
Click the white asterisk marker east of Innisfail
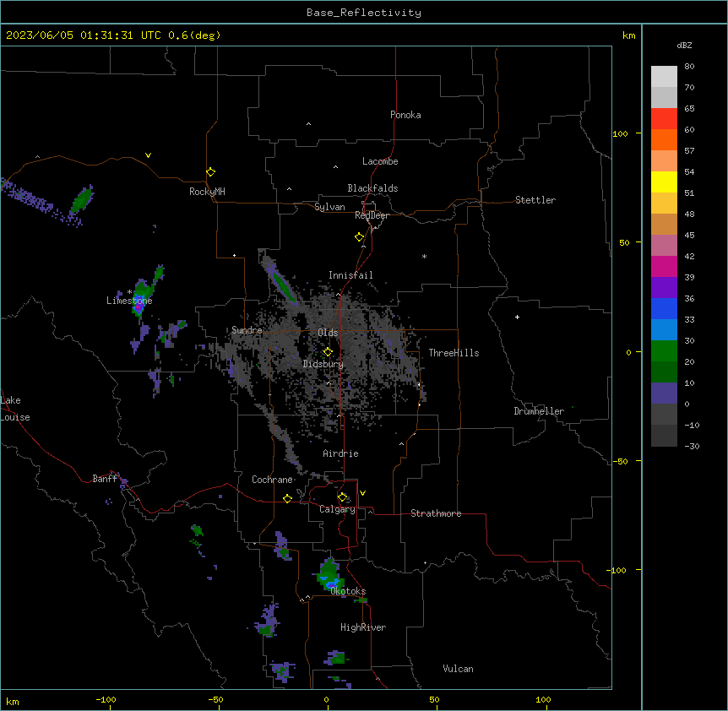(424, 256)
